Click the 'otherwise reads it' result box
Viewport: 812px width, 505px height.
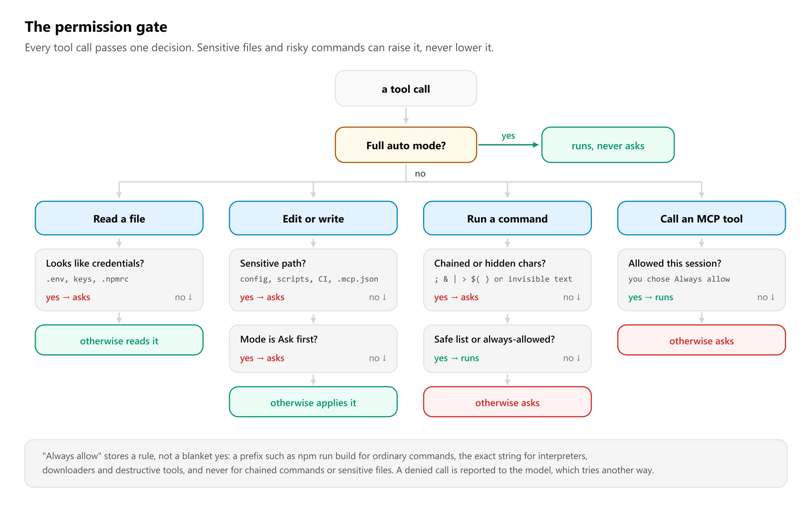pos(119,340)
